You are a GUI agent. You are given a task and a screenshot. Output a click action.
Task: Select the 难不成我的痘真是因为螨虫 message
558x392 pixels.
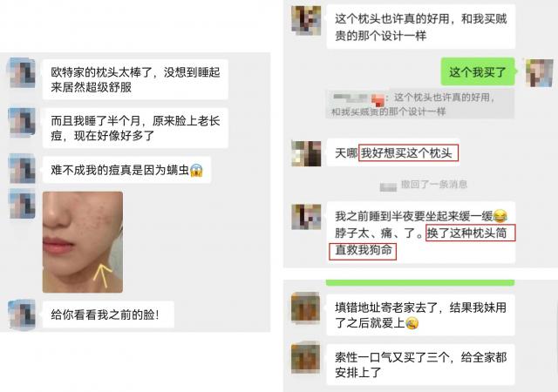(x=126, y=170)
